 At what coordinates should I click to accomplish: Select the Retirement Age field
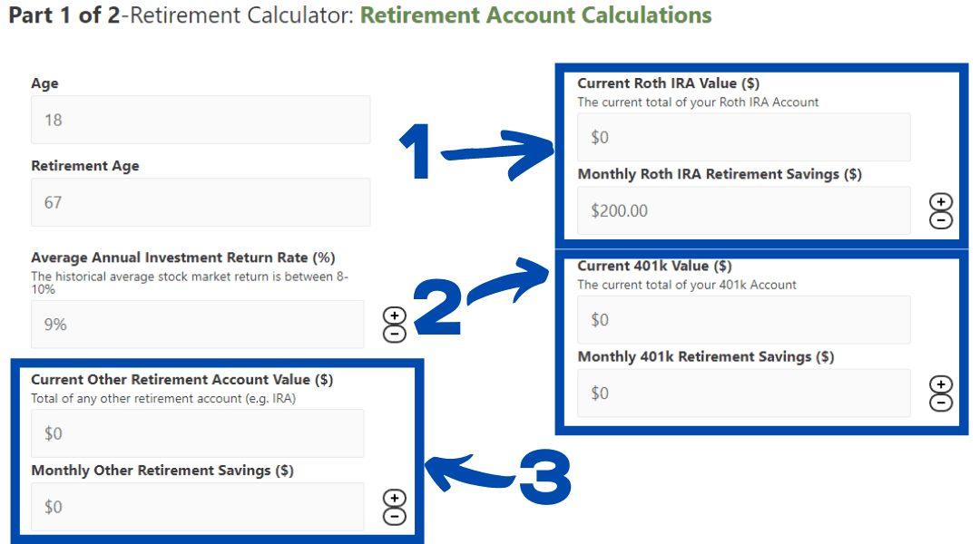pyautogui.click(x=200, y=202)
